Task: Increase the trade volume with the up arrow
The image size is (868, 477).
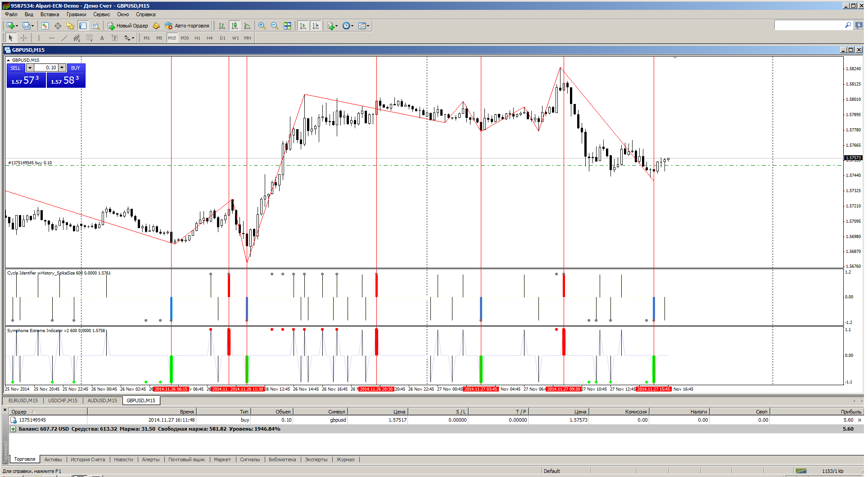Action: pos(62,67)
